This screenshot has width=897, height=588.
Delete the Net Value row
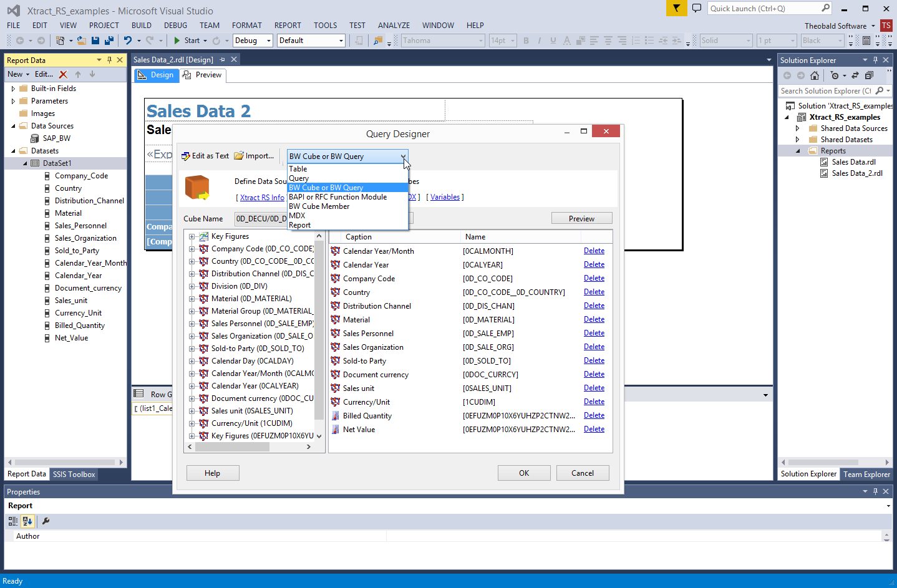594,429
